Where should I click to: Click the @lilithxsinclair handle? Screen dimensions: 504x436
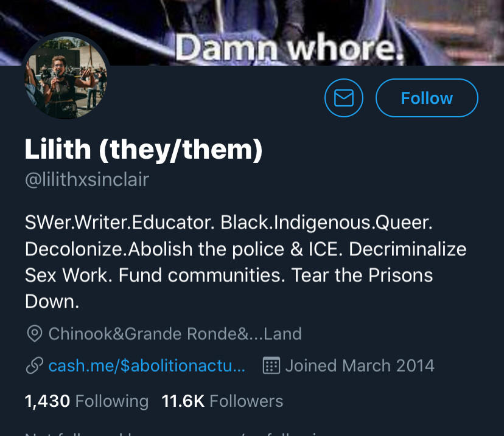click(87, 179)
